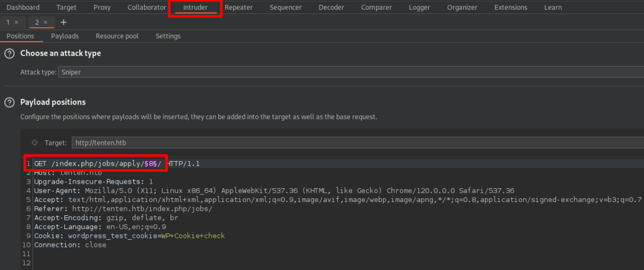The height and width of the screenshot is (270, 644).
Task: Click the crosshair icon beside Target
Action: coord(35,143)
